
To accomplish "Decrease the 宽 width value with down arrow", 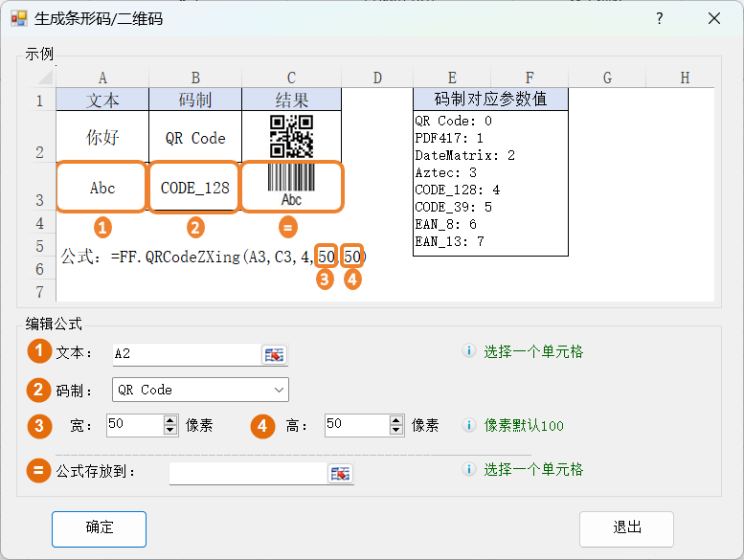I will 170,431.
